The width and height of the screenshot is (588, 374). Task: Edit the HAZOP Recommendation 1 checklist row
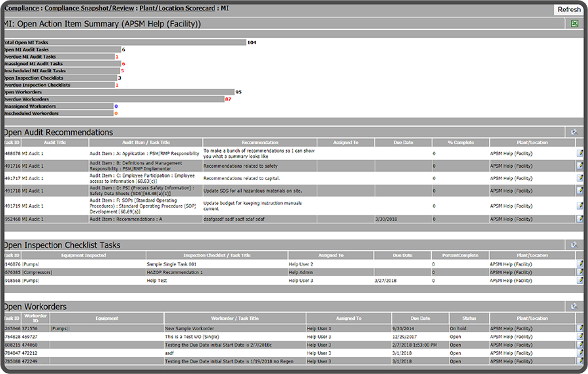click(x=580, y=272)
